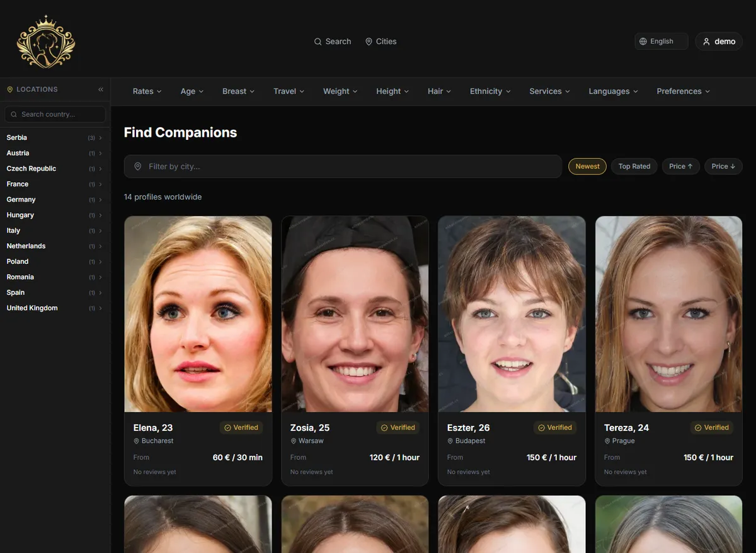This screenshot has width=756, height=553.
Task: Sort by descending Price
Action: (x=723, y=166)
